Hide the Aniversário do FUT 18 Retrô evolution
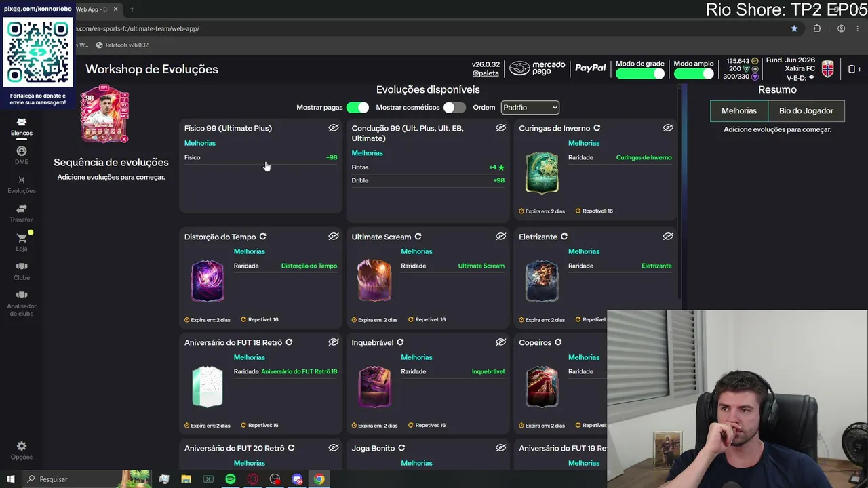868x488 pixels. pos(334,342)
